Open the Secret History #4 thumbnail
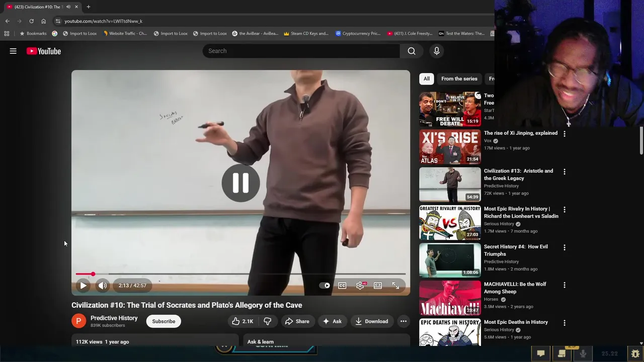Image resolution: width=644 pixels, height=362 pixels. coord(450,260)
